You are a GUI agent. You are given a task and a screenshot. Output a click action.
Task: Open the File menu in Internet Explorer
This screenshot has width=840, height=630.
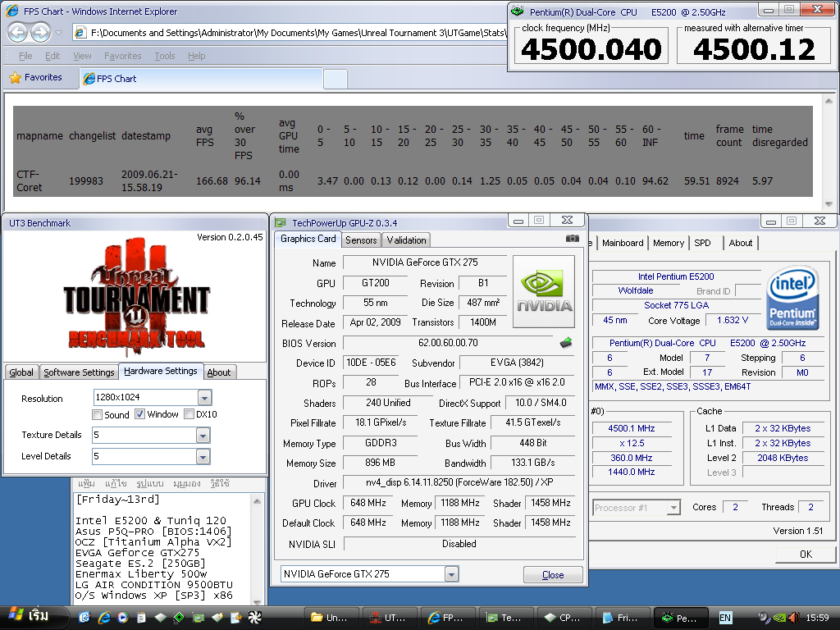point(25,56)
